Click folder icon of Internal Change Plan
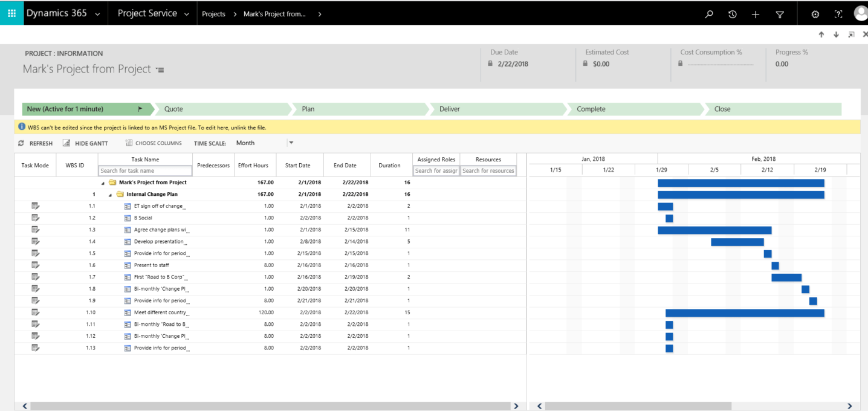 120,194
